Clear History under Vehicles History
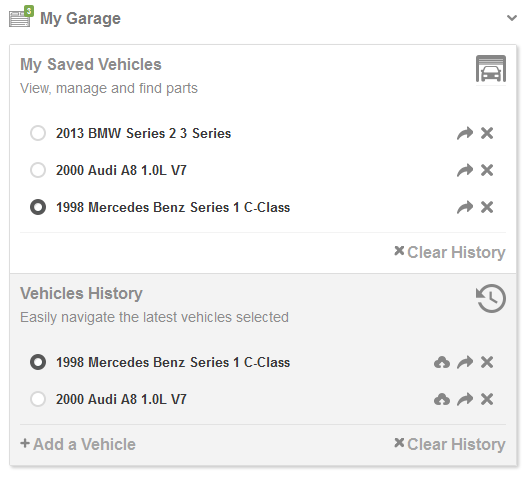Image resolution: width=528 pixels, height=478 pixels. pos(450,444)
